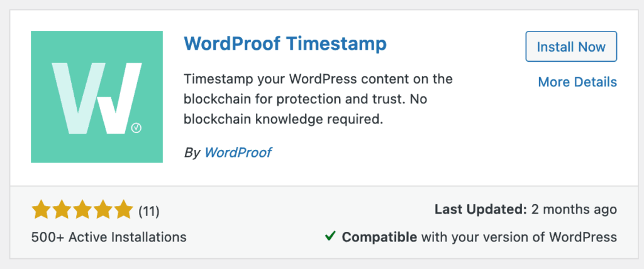
Task: Click the bold Compatible text
Action: (379, 237)
